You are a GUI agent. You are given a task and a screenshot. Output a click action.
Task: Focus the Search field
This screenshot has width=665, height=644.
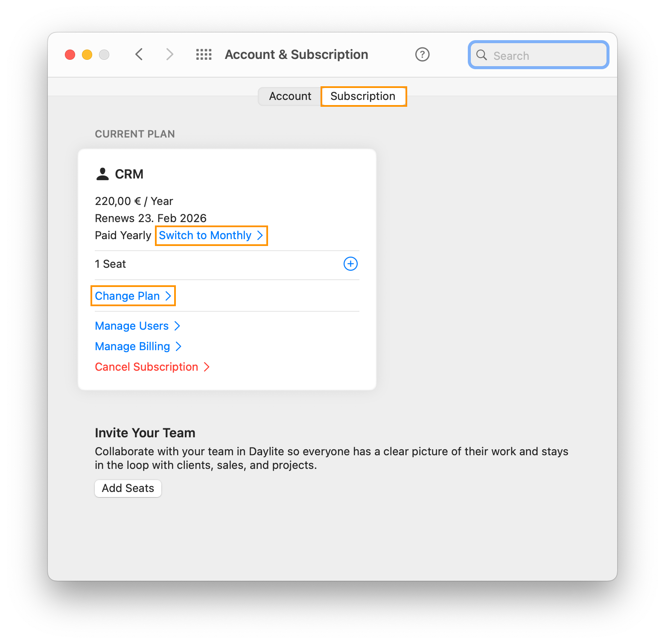click(x=539, y=55)
